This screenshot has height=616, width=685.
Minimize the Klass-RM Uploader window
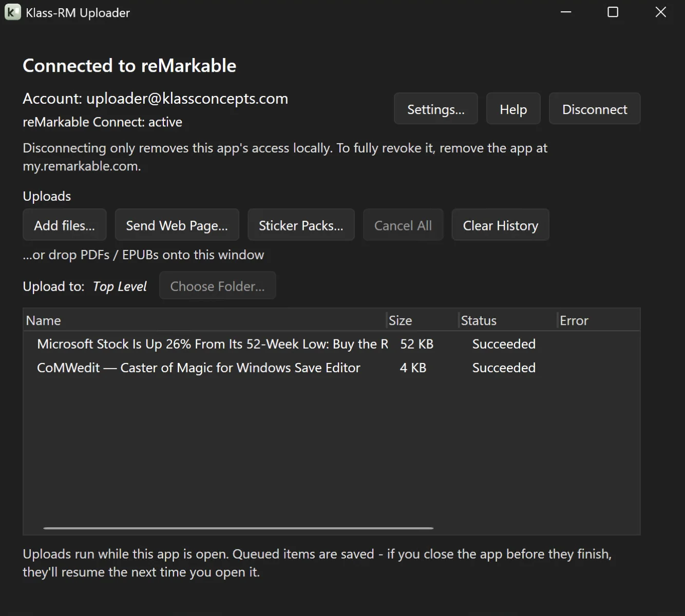(x=566, y=12)
